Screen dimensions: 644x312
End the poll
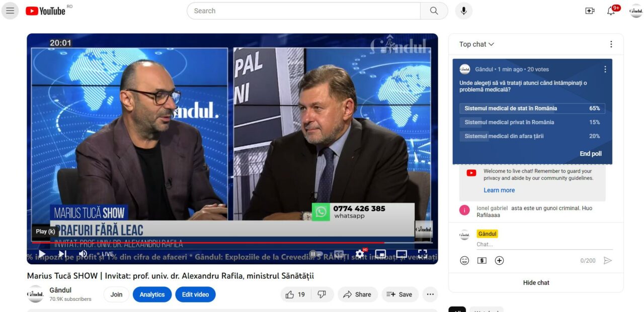[x=591, y=154]
